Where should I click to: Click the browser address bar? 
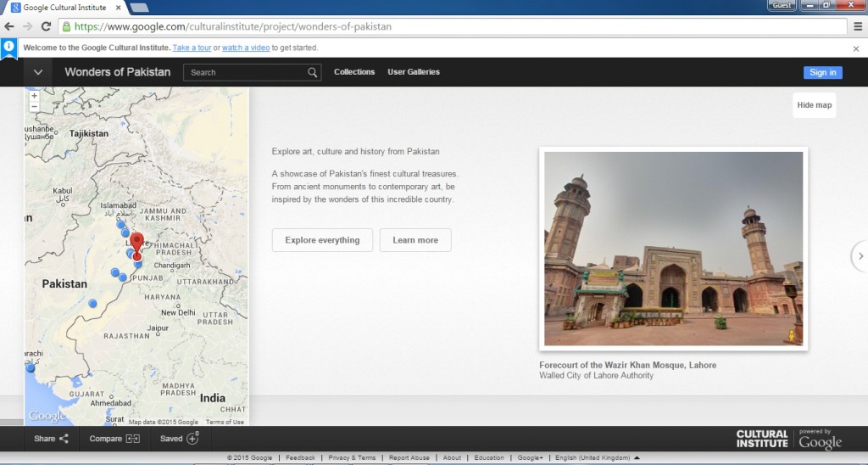tap(454, 26)
